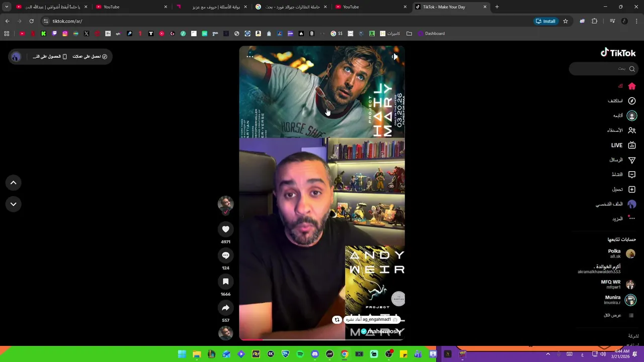Click the Get the app button
This screenshot has height=362, width=644.
pyautogui.click(x=50, y=56)
